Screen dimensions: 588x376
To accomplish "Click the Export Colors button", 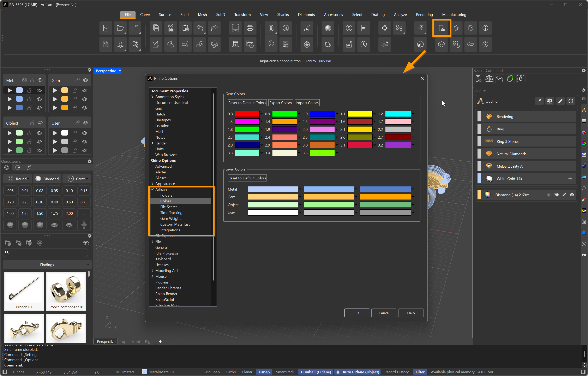I will 280,103.
